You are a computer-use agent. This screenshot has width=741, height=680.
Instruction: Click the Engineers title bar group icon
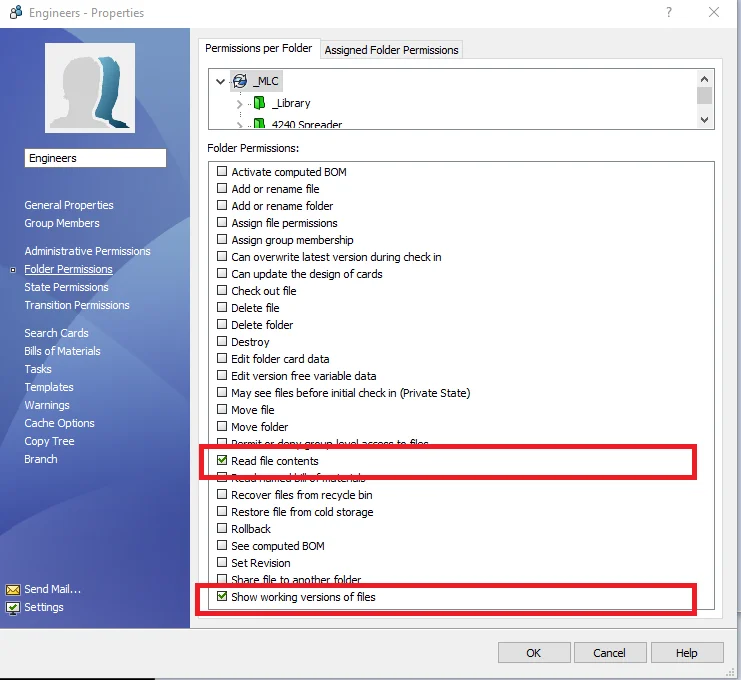point(13,13)
